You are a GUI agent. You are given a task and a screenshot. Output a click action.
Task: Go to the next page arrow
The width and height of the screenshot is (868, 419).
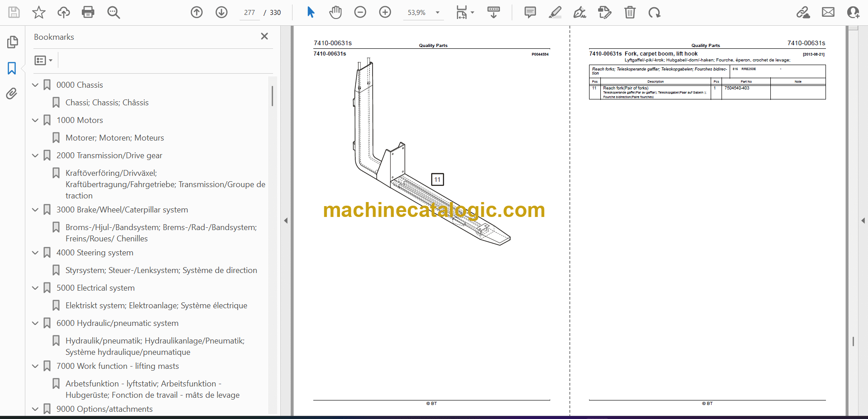click(x=222, y=12)
